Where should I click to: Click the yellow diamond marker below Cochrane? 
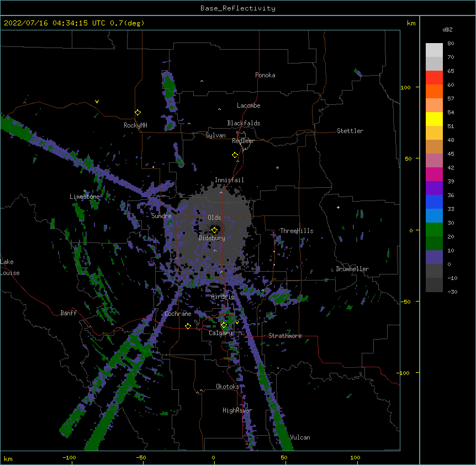(x=188, y=326)
